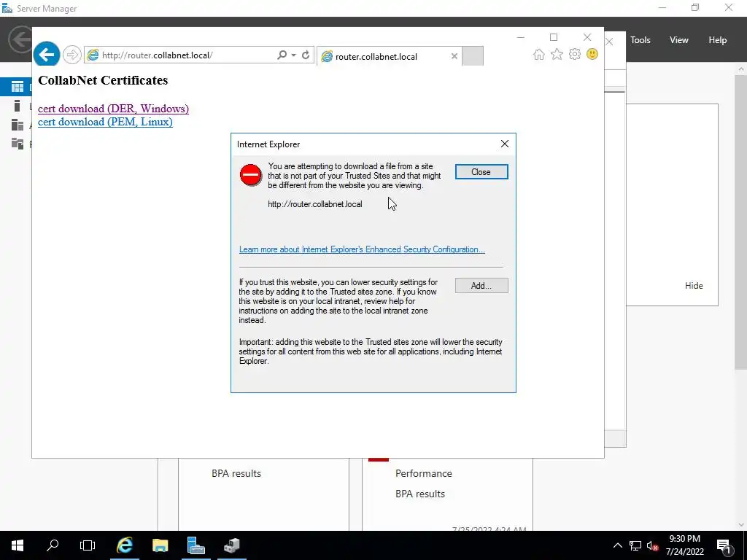
Task: Click the Forward arrow in Internet Explorer
Action: [72, 55]
